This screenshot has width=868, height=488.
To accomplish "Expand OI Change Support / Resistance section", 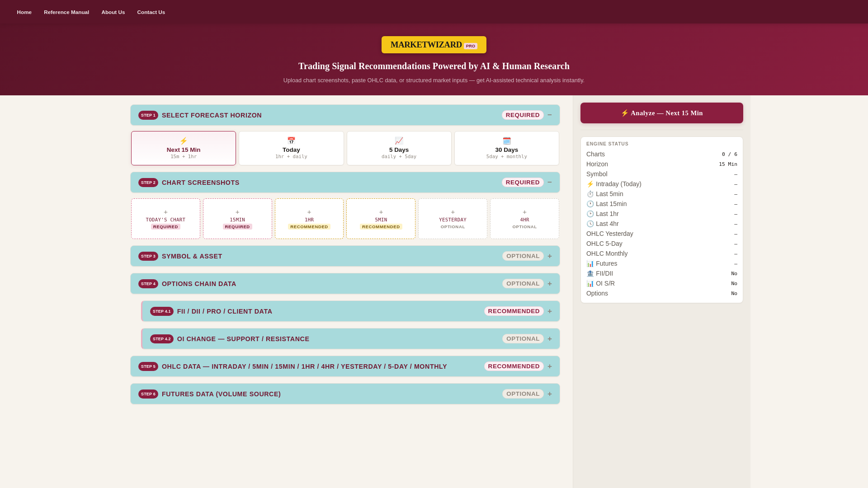I will click(550, 339).
